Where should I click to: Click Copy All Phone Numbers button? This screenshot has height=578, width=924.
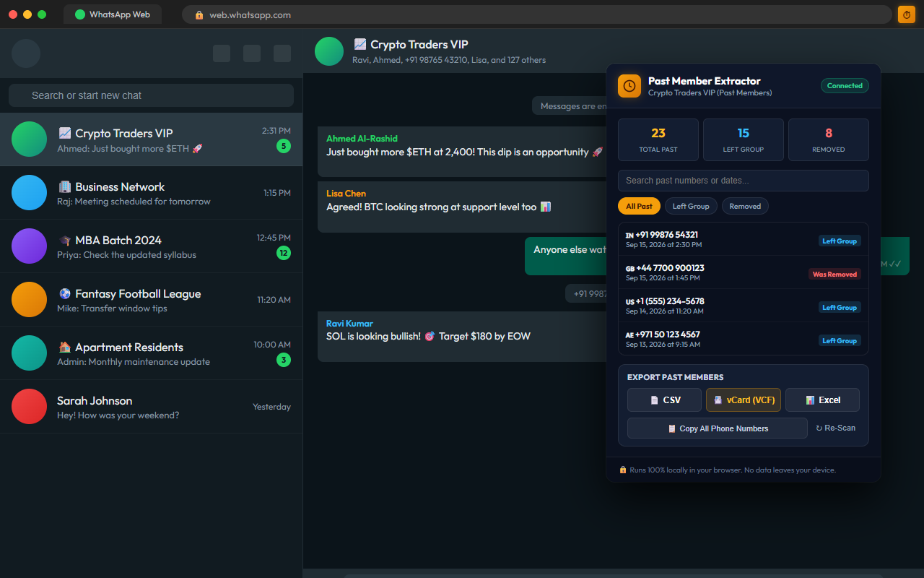[718, 428]
